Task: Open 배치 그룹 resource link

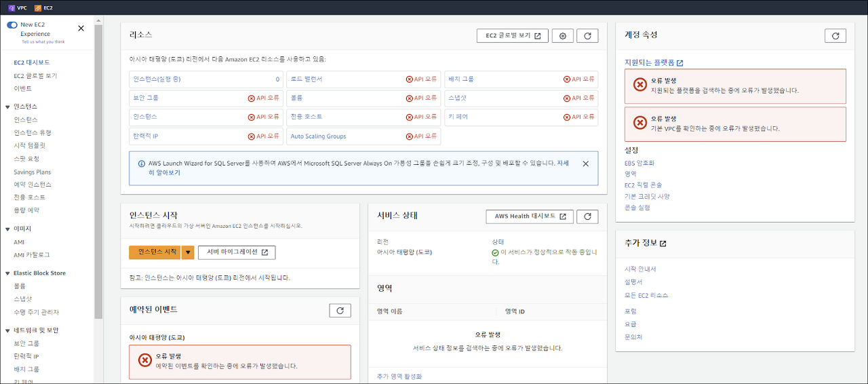Action: tap(461, 79)
